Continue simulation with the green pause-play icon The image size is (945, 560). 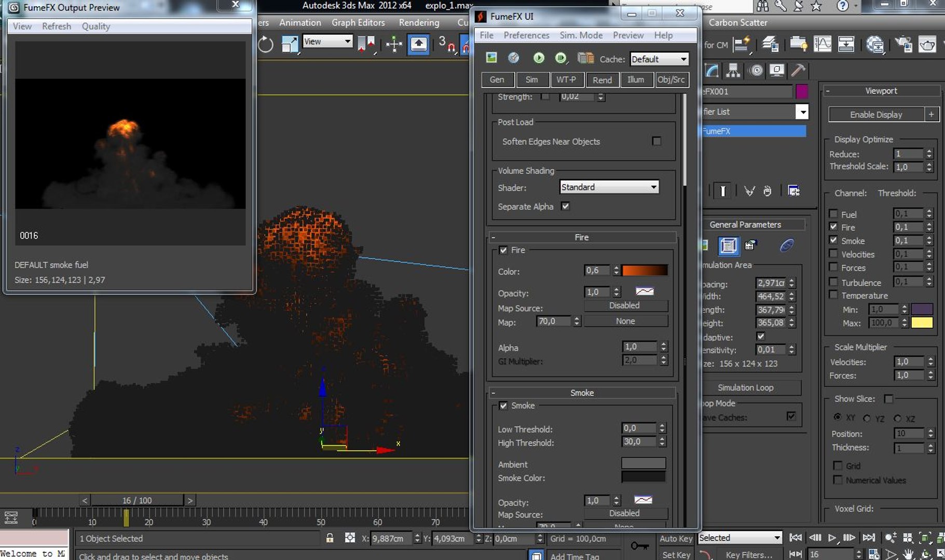(561, 58)
